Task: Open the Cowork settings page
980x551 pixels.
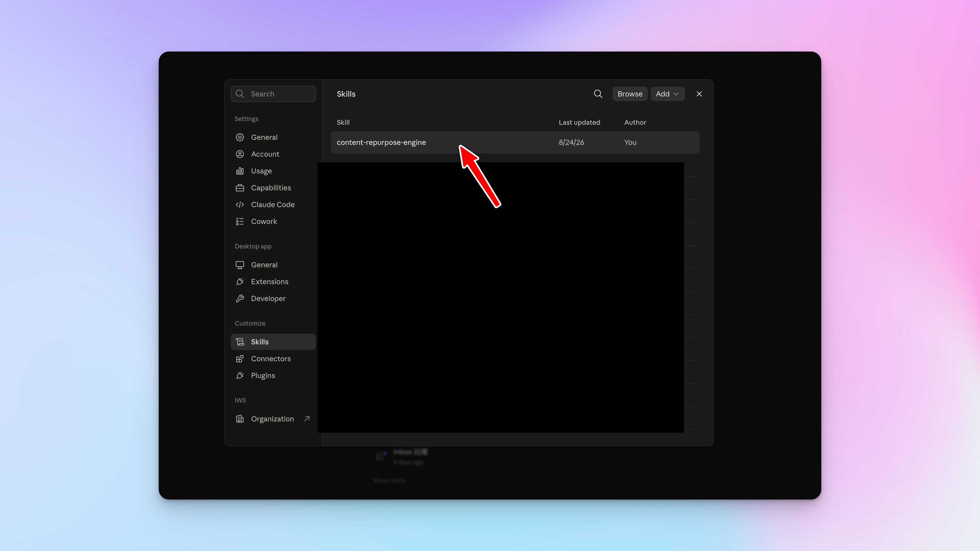Action: pos(264,221)
